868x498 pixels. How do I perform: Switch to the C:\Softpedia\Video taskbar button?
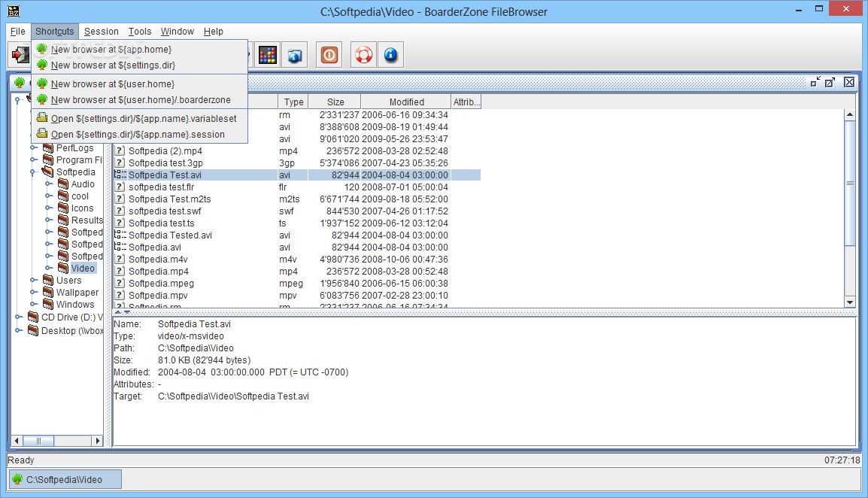pos(65,480)
